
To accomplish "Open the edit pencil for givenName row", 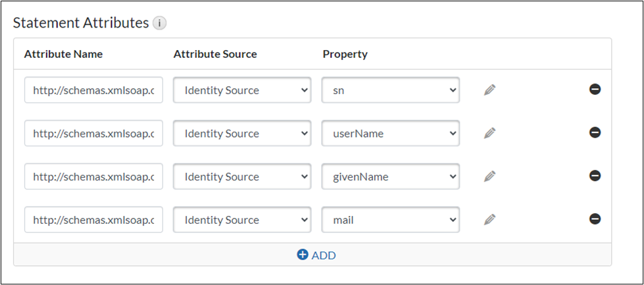I will tap(489, 176).
